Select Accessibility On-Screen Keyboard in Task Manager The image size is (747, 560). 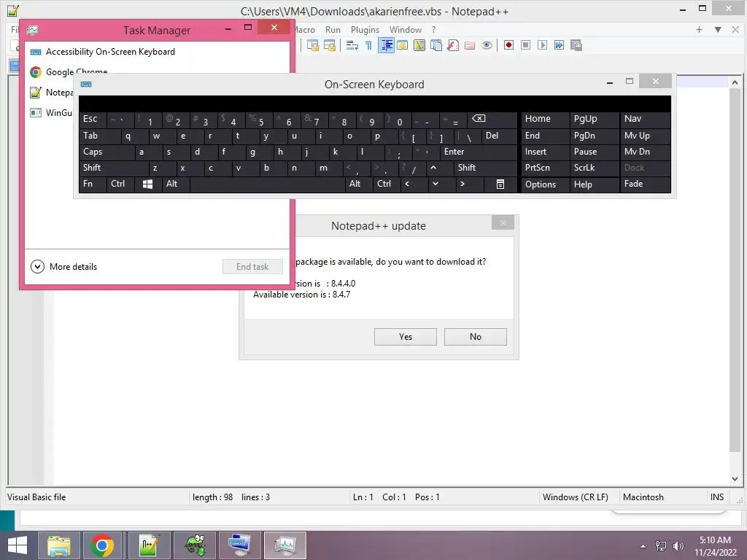[x=158, y=52]
